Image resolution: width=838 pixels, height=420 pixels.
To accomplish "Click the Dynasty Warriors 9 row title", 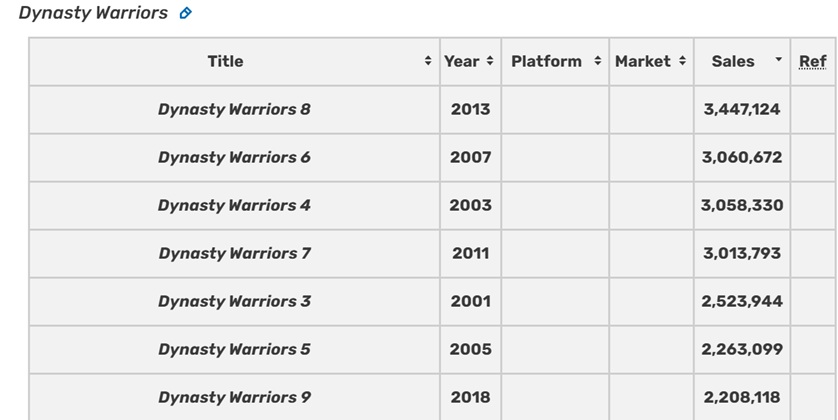I will [x=234, y=398].
